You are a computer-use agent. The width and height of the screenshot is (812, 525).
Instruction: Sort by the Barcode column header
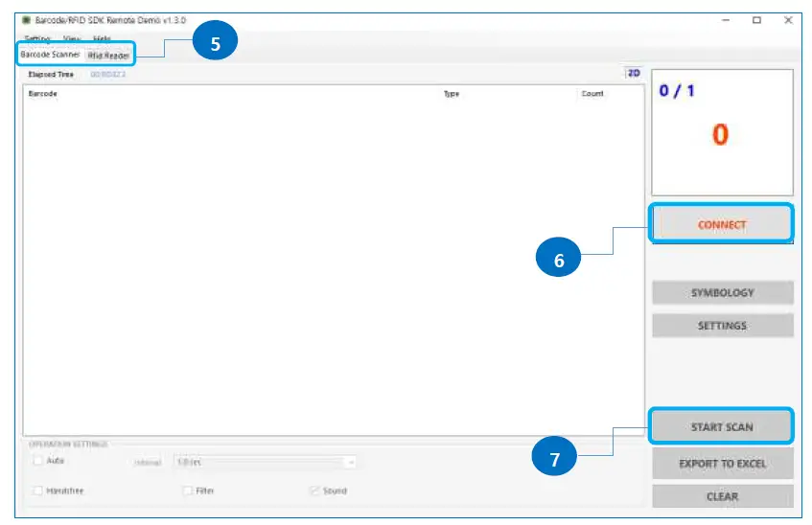pos(42,94)
